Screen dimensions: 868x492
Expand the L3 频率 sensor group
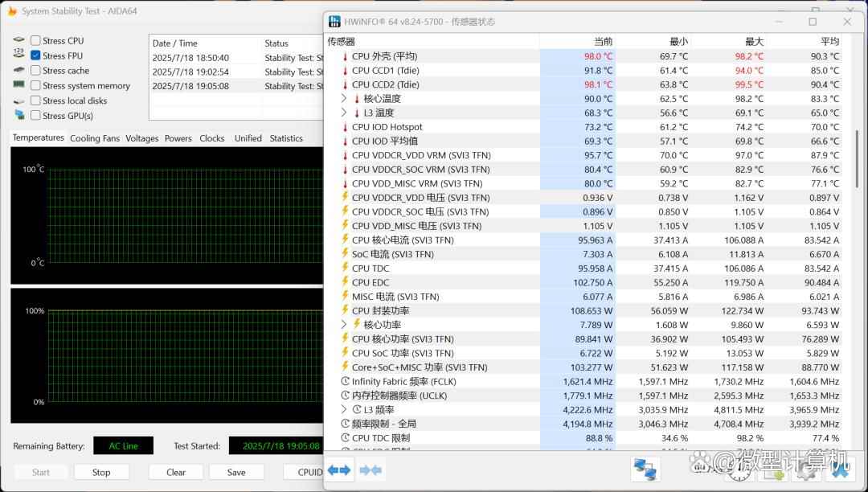coord(344,409)
